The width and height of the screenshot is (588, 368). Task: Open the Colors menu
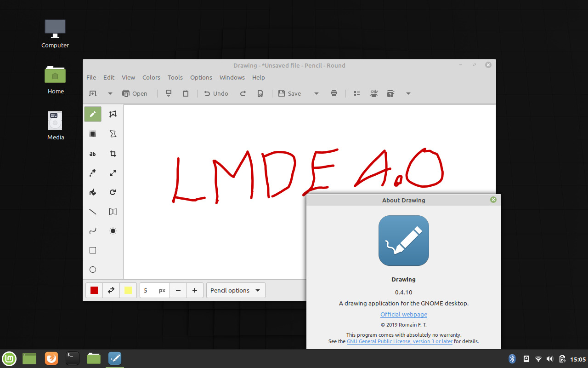pyautogui.click(x=151, y=77)
